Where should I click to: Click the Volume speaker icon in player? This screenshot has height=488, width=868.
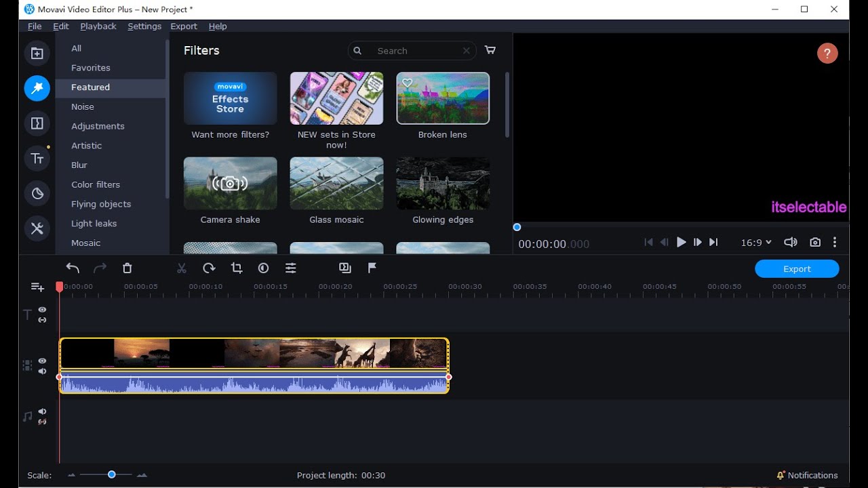tap(791, 243)
